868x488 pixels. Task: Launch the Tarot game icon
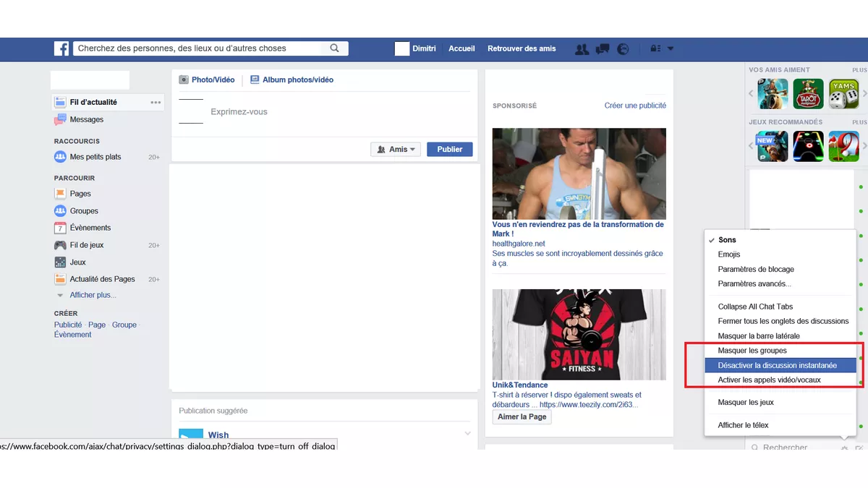[808, 94]
